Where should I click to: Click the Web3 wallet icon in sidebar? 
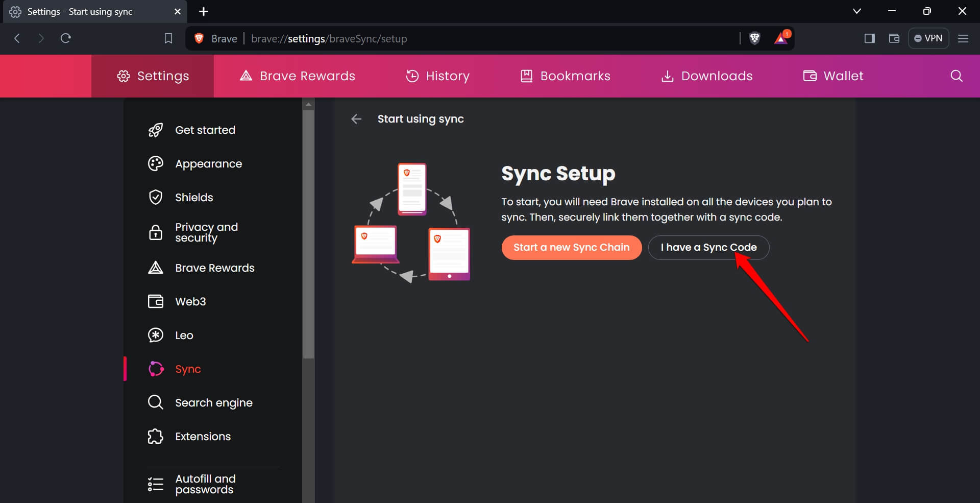(x=156, y=302)
